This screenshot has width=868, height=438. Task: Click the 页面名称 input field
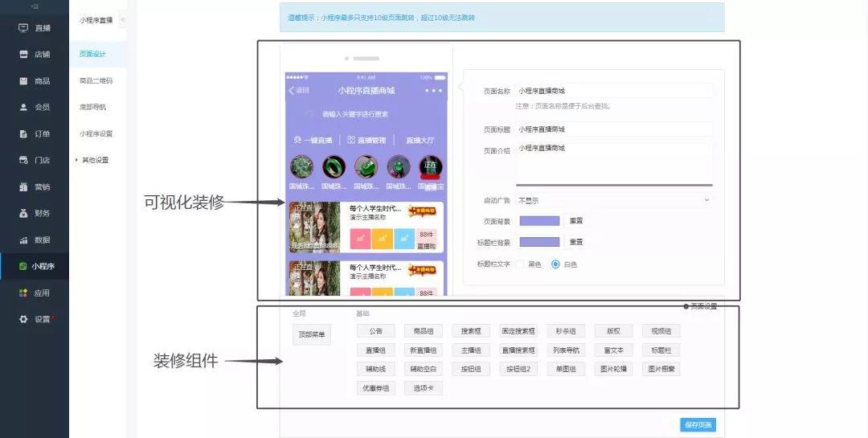[614, 91]
